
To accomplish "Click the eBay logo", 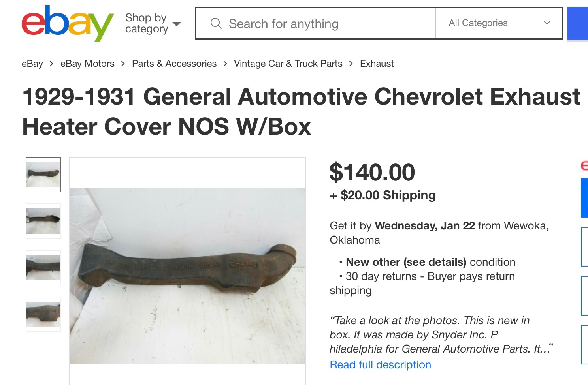I will point(67,23).
